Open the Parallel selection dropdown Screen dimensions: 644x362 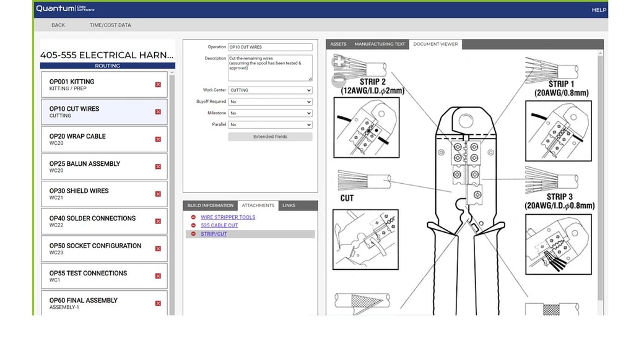click(x=270, y=124)
